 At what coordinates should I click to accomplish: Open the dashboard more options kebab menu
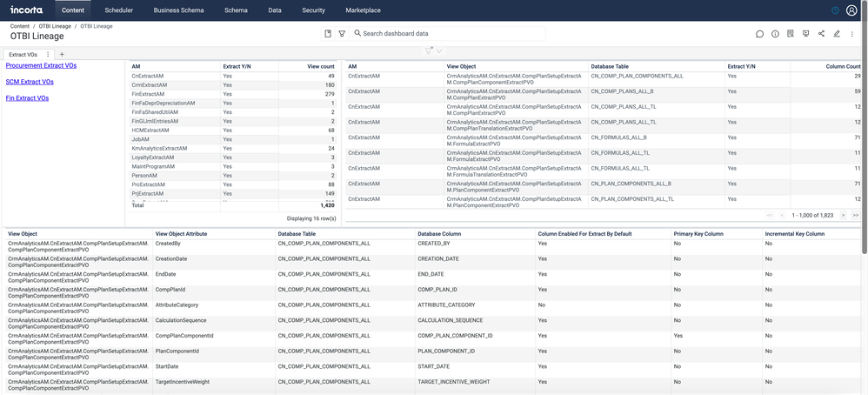tap(852, 34)
